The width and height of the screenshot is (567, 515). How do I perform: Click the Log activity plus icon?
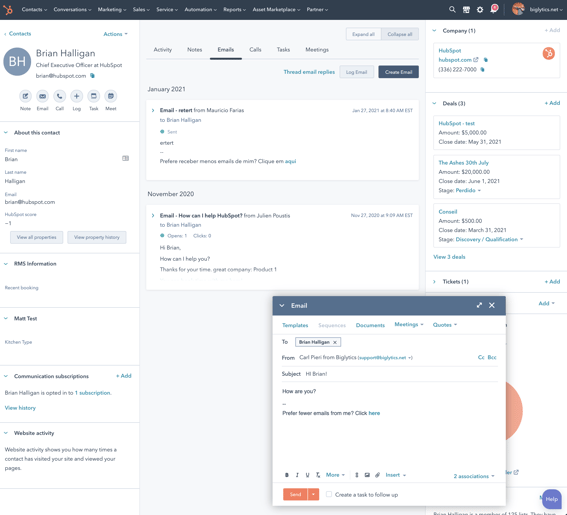pyautogui.click(x=77, y=96)
